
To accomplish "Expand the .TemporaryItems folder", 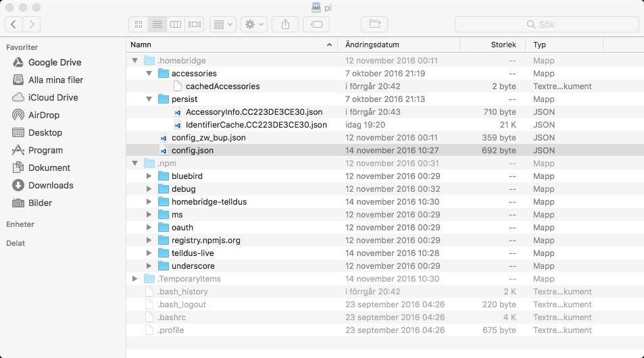I will pyautogui.click(x=134, y=279).
